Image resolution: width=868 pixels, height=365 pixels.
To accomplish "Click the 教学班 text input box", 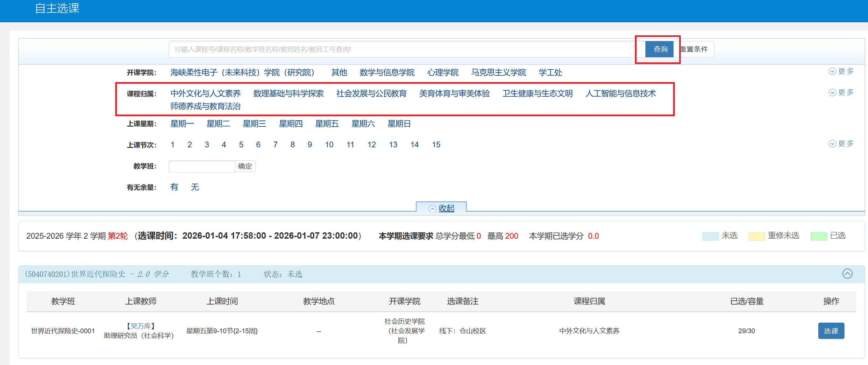I will tap(202, 166).
